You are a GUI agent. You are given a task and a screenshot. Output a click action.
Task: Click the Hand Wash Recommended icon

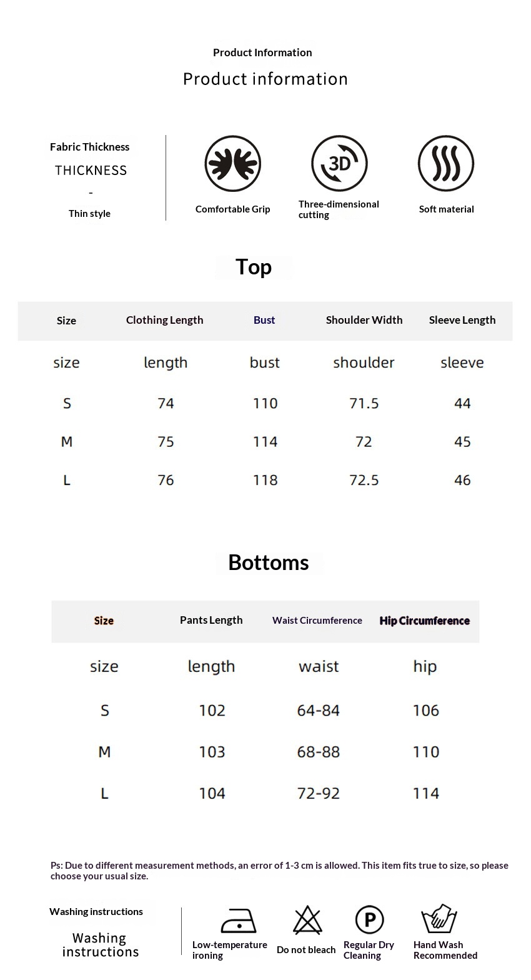[440, 919]
